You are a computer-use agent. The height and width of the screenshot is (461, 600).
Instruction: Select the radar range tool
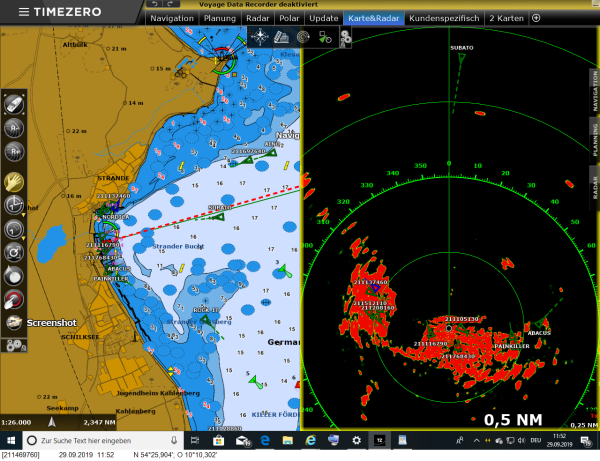14,229
